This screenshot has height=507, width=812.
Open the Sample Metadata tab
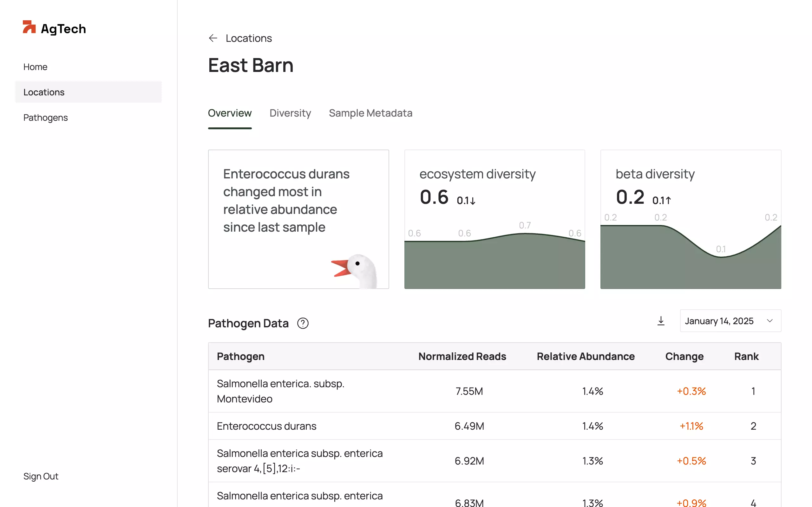370,113
